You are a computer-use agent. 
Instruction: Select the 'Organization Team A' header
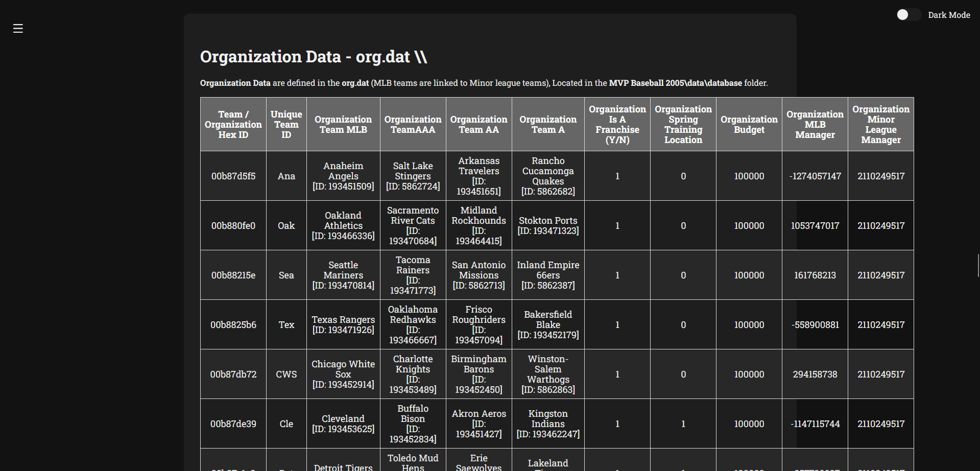pos(548,125)
